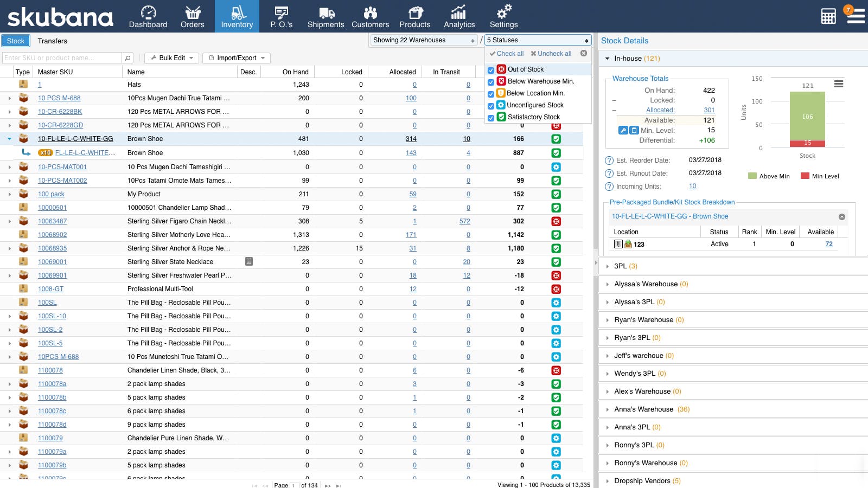Uncheck the Satisfactory Stock filter
The height and width of the screenshot is (488, 868).
pyautogui.click(x=491, y=118)
